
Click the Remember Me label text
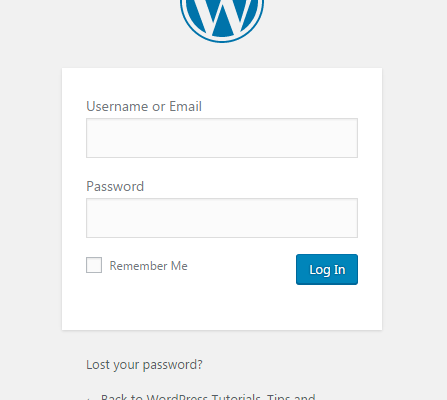(148, 266)
